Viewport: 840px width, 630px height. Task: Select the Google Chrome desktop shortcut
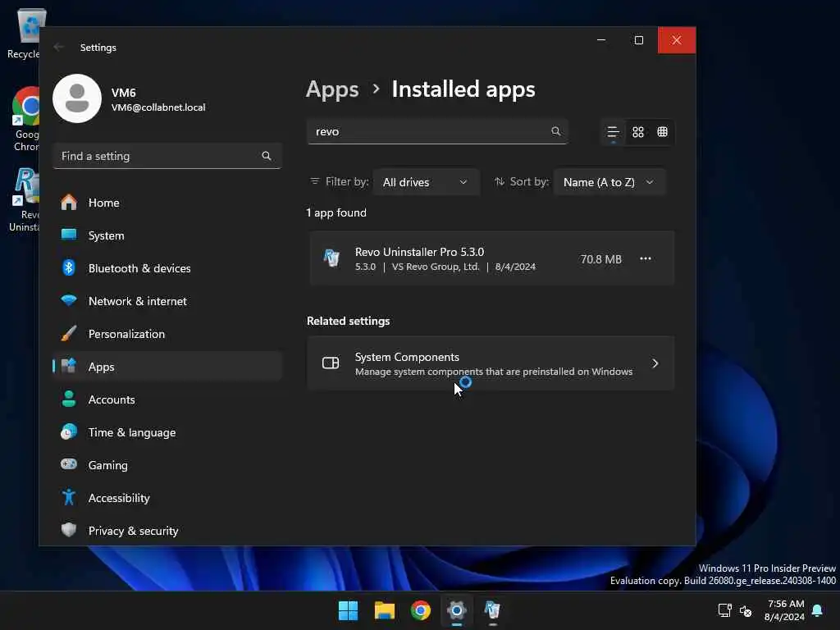[x=25, y=120]
